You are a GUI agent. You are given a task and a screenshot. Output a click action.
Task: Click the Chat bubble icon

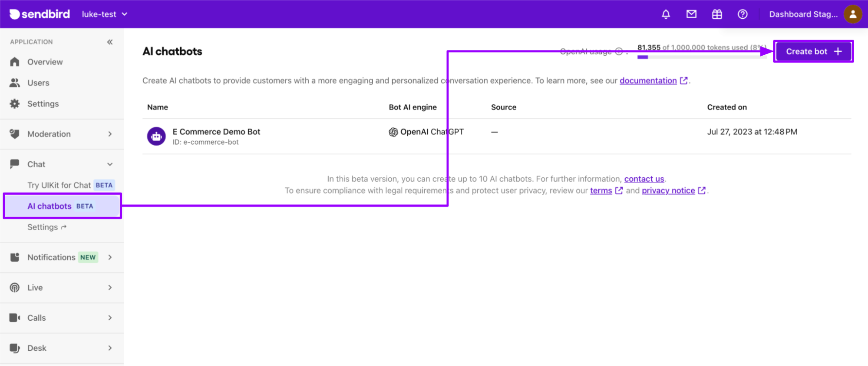pyautogui.click(x=15, y=164)
